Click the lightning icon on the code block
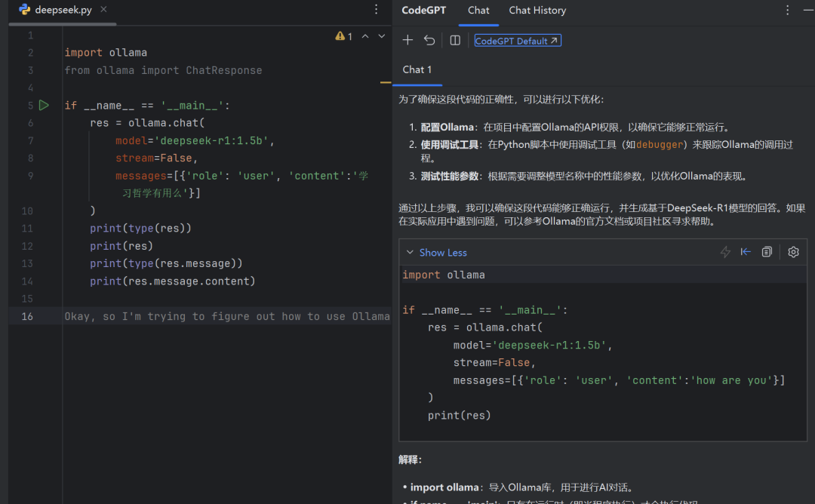 point(725,251)
